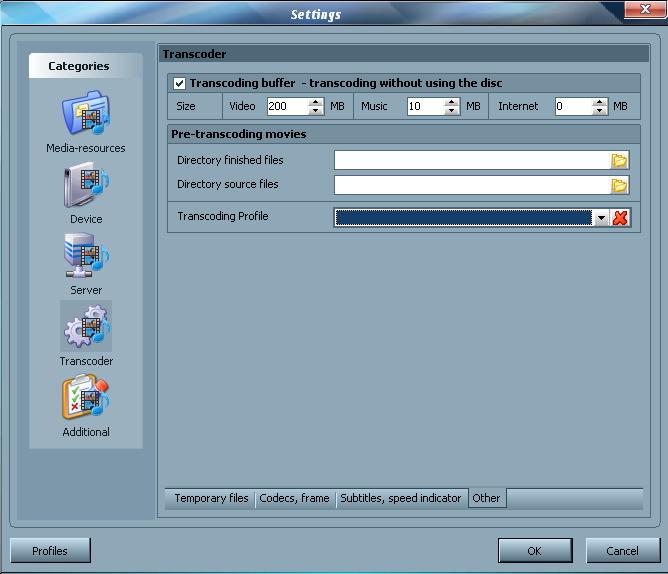Click the Device label text
Image resolution: width=668 pixels, height=574 pixels.
86,219
